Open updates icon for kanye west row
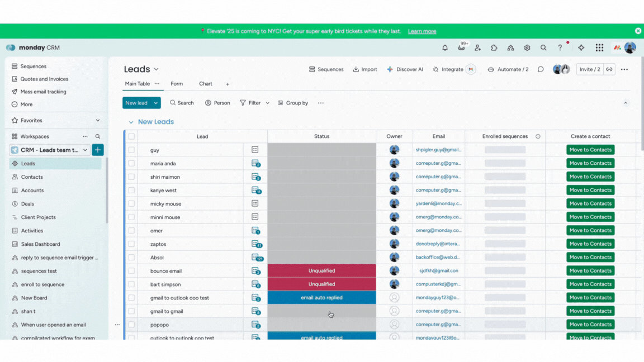The width and height of the screenshot is (644, 362). click(256, 190)
